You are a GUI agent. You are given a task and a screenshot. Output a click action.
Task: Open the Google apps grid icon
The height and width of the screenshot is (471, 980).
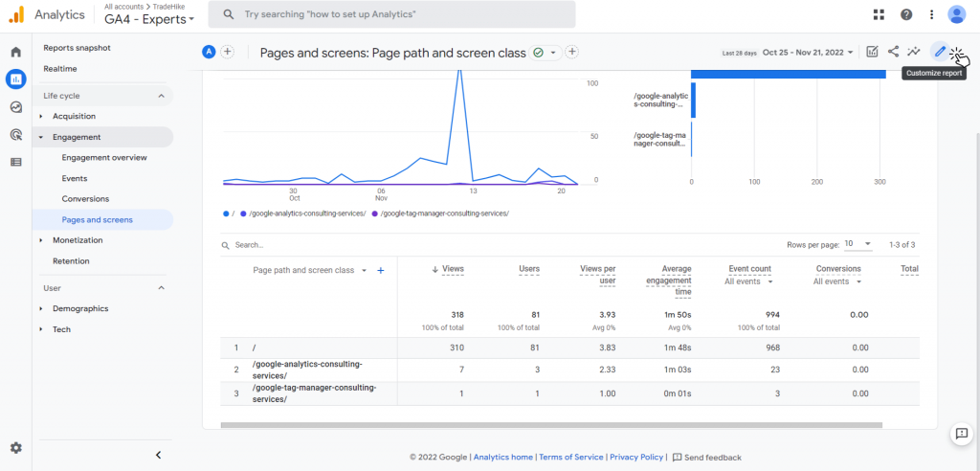coord(879,14)
